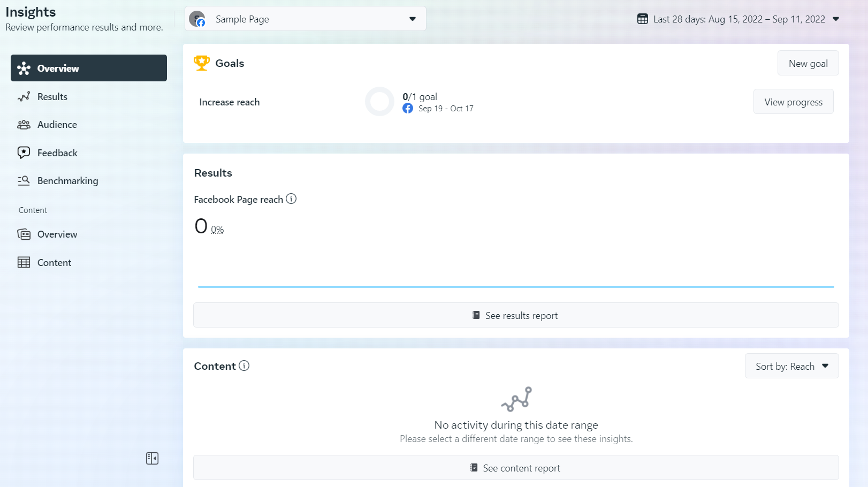Open the Content section Overview item

pyautogui.click(x=57, y=234)
